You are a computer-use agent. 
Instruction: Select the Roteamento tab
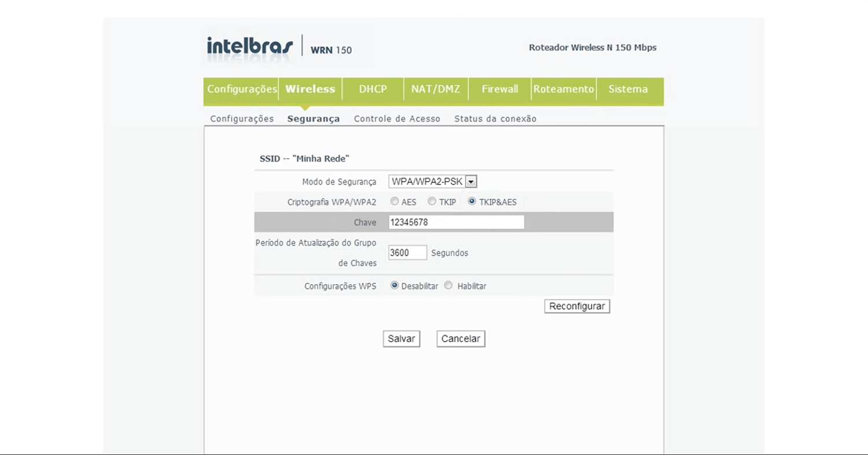tap(564, 89)
